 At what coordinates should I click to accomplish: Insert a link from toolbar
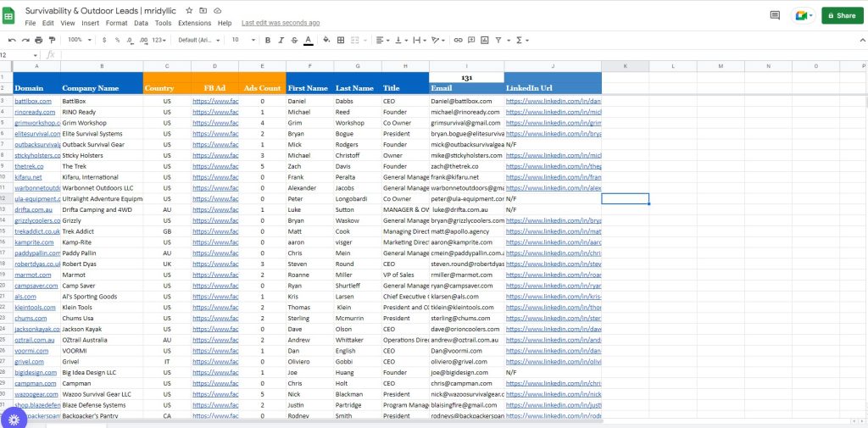click(x=458, y=40)
